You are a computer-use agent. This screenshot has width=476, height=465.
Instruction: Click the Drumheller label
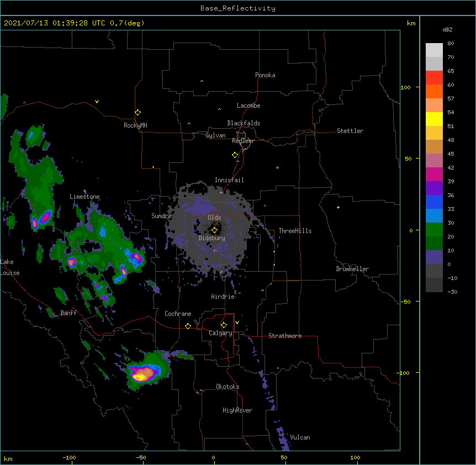(x=352, y=269)
